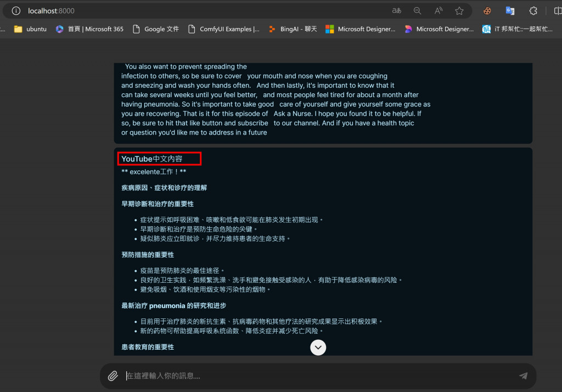Image resolution: width=562 pixels, height=392 pixels.
Task: Click the scroll-to-bottom chevron button
Action: [x=318, y=347]
